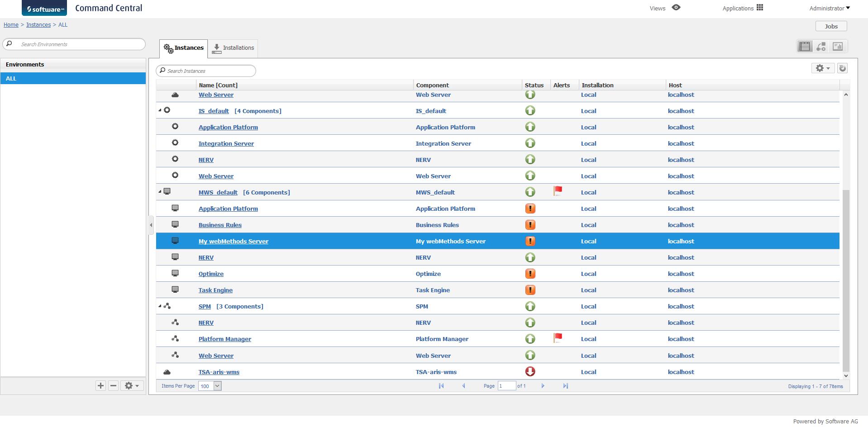The width and height of the screenshot is (868, 427).
Task: Click the nodes icon beside Platform Manager
Action: pos(175,338)
